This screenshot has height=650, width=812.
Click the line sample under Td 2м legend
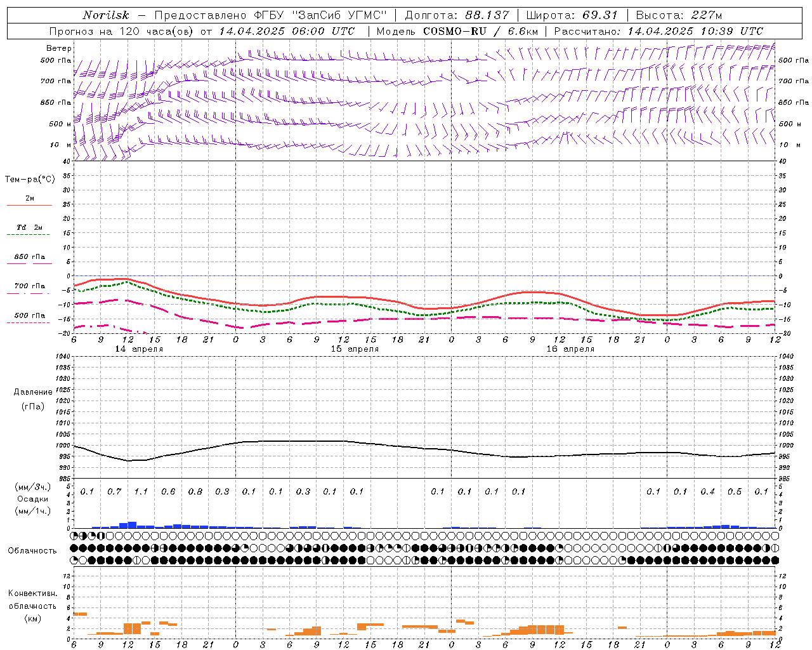pyautogui.click(x=28, y=235)
